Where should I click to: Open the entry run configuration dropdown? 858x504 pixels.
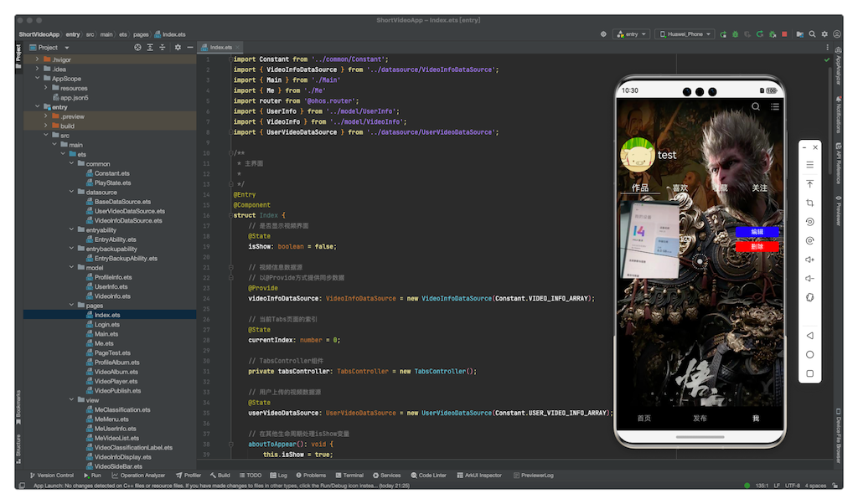point(632,33)
